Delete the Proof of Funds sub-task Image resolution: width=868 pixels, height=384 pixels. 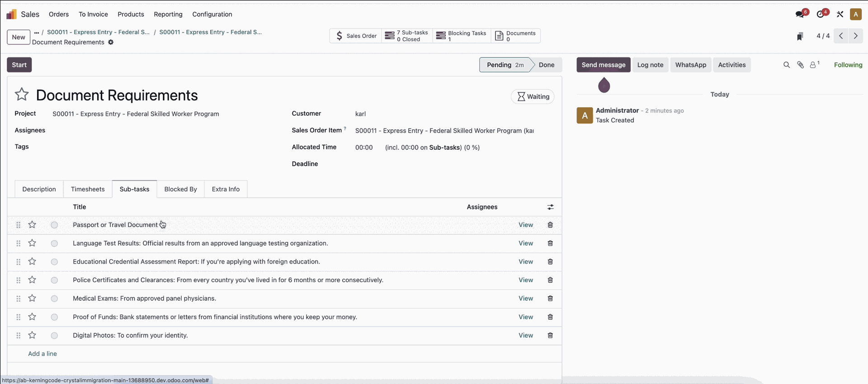[x=550, y=317]
